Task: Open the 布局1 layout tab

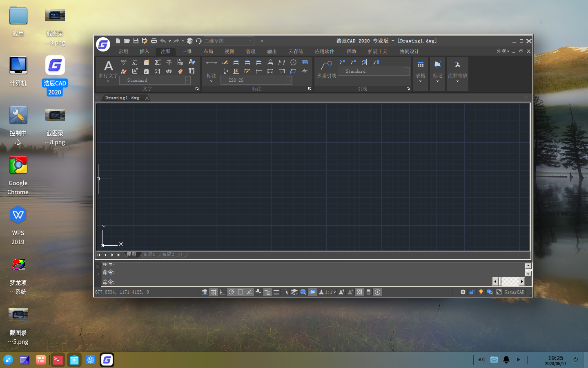Action: pyautogui.click(x=149, y=254)
